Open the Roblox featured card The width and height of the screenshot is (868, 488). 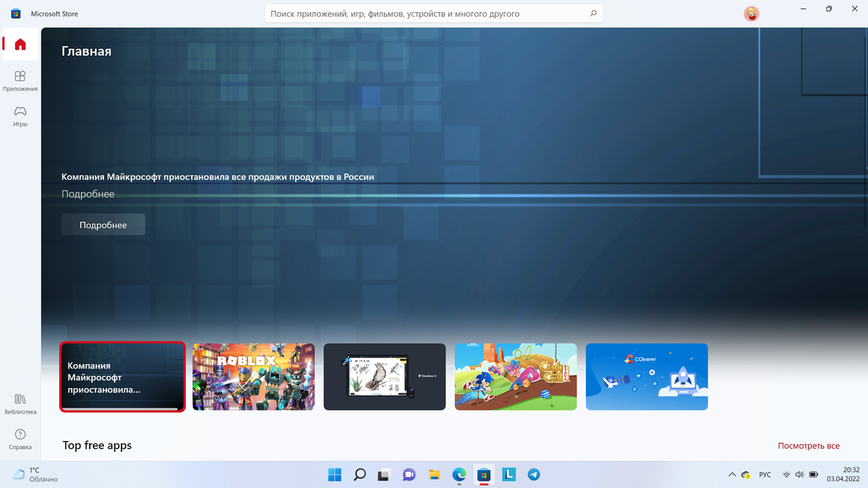coord(253,377)
